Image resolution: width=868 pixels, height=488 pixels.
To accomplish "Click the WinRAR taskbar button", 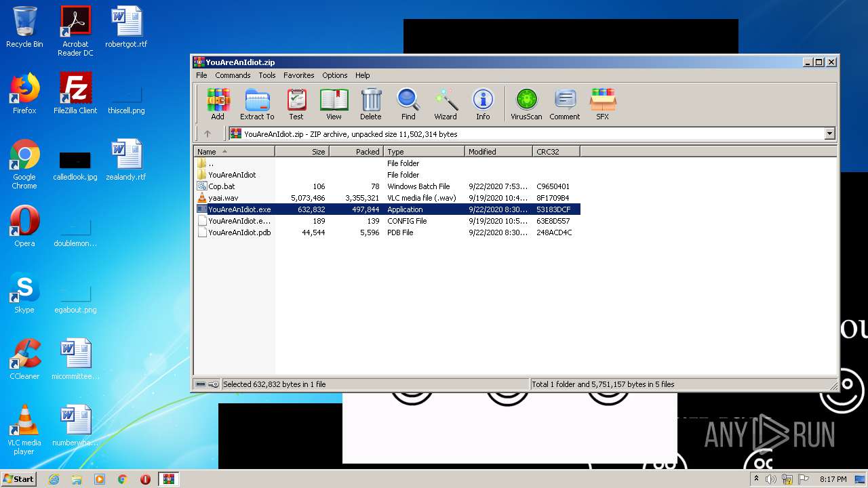I will click(x=168, y=479).
